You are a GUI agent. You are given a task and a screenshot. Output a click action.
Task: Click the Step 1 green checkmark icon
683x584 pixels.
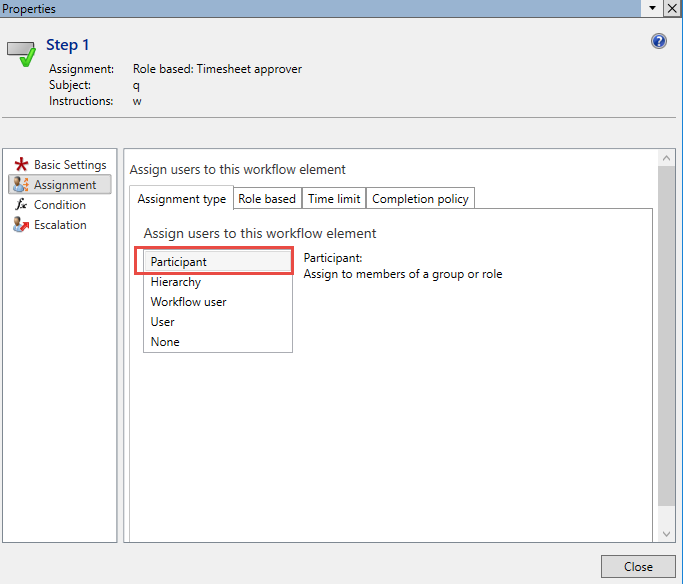click(22, 53)
